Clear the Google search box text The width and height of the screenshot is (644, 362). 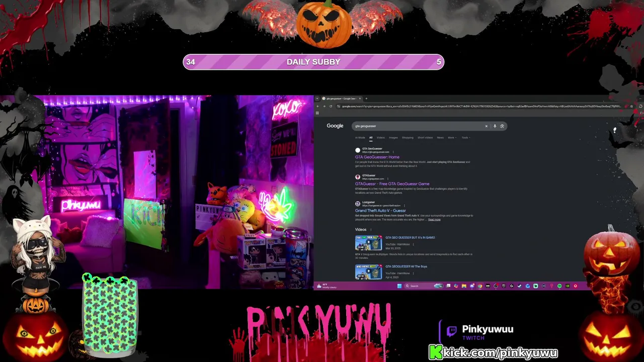486,126
